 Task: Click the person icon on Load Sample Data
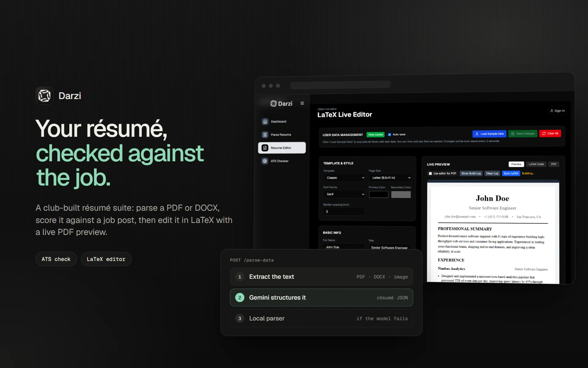(477, 134)
